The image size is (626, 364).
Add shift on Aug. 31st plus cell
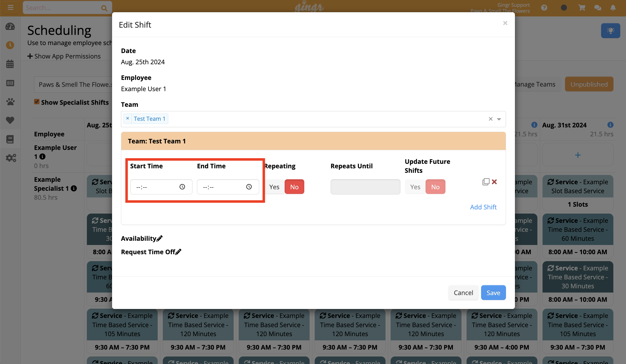tap(578, 155)
